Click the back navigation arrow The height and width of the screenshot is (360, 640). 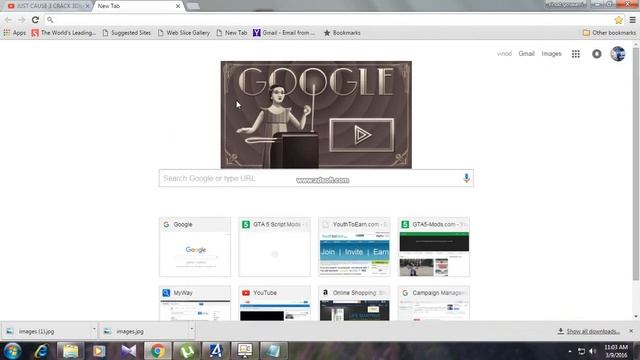click(x=8, y=20)
